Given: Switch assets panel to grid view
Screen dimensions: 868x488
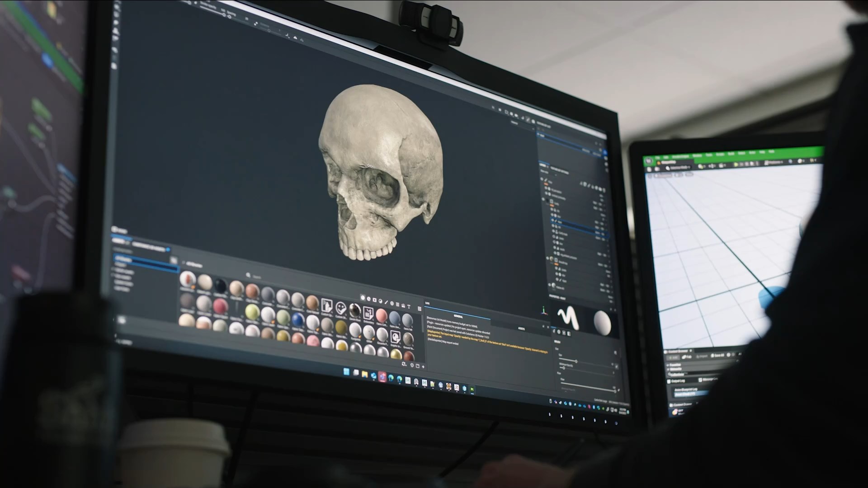Looking at the screenshot, I should click(x=420, y=309).
